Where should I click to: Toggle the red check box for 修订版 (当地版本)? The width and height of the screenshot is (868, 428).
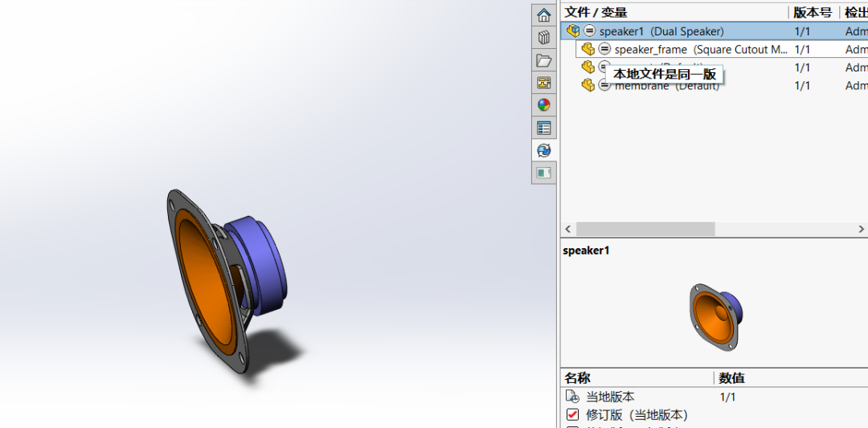coord(573,414)
